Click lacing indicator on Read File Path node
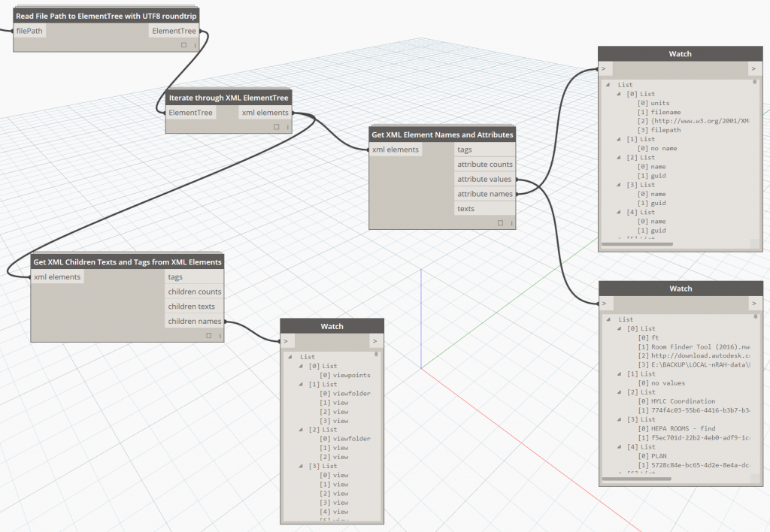This screenshot has width=770, height=532. 195,46
